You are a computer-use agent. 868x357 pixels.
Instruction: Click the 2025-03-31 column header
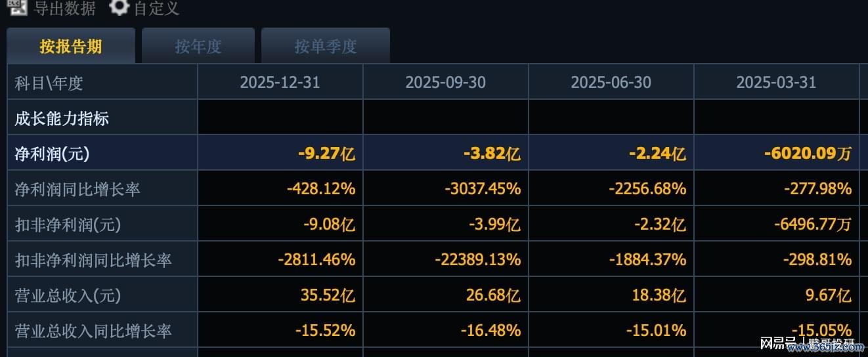[x=776, y=82]
